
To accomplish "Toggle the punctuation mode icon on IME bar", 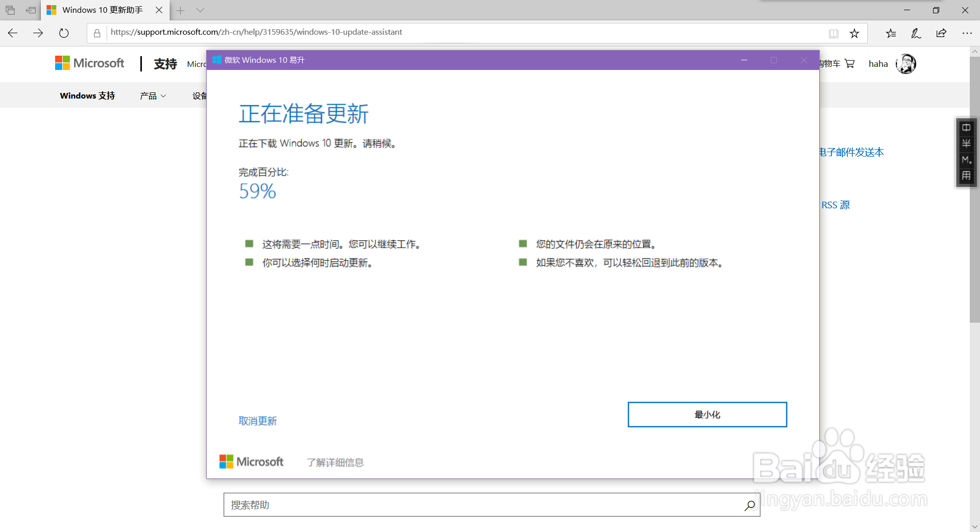I will tap(966, 160).
